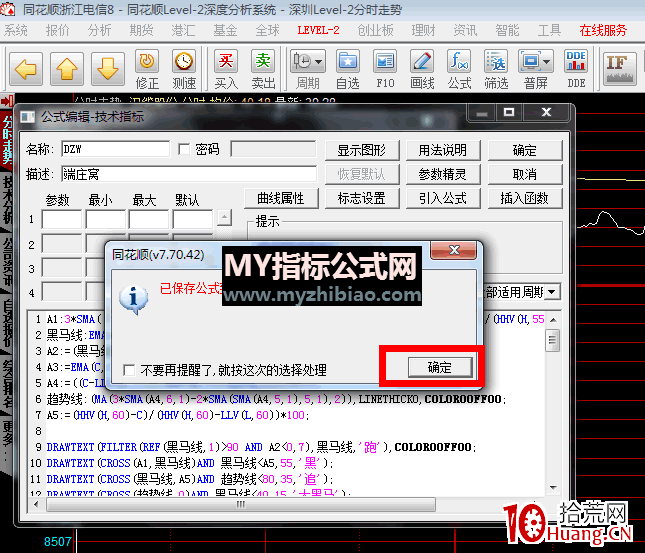Image resolution: width=645 pixels, height=553 pixels.
Task: Click the code editor vertical scrollbar thumb
Action: 552,340
